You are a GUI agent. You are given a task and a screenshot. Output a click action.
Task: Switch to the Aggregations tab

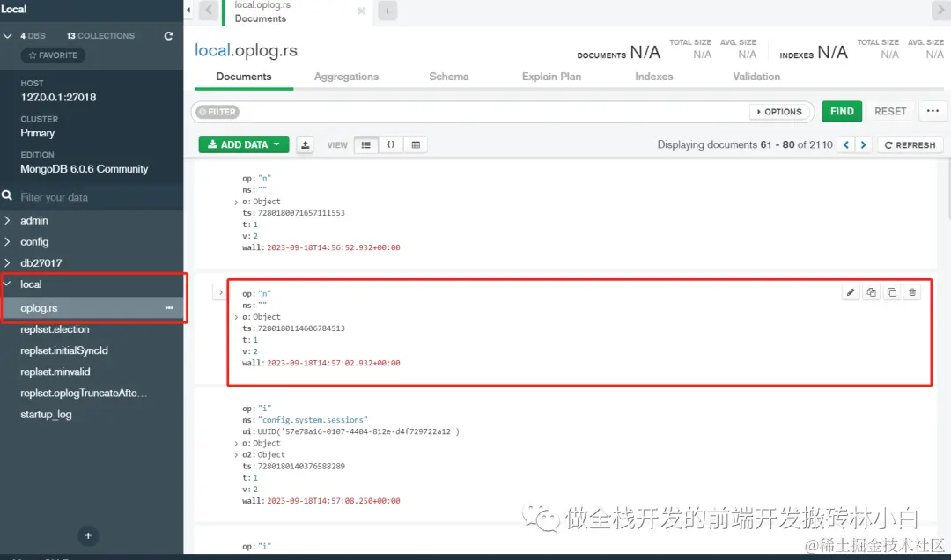pos(346,77)
